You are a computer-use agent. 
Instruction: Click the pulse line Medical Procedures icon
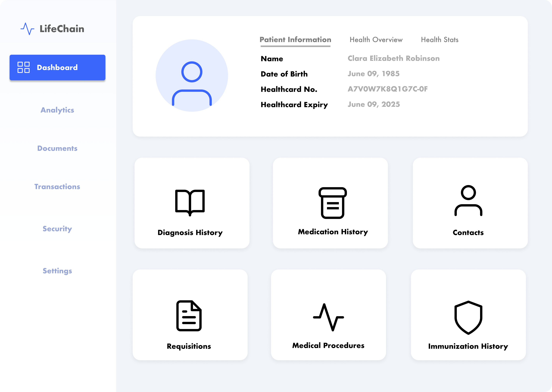pyautogui.click(x=328, y=317)
